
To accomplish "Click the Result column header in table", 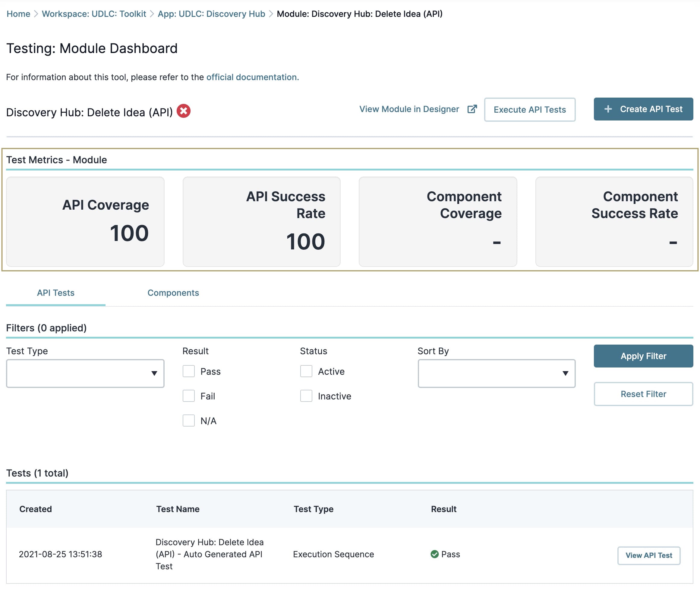I will click(x=443, y=509).
